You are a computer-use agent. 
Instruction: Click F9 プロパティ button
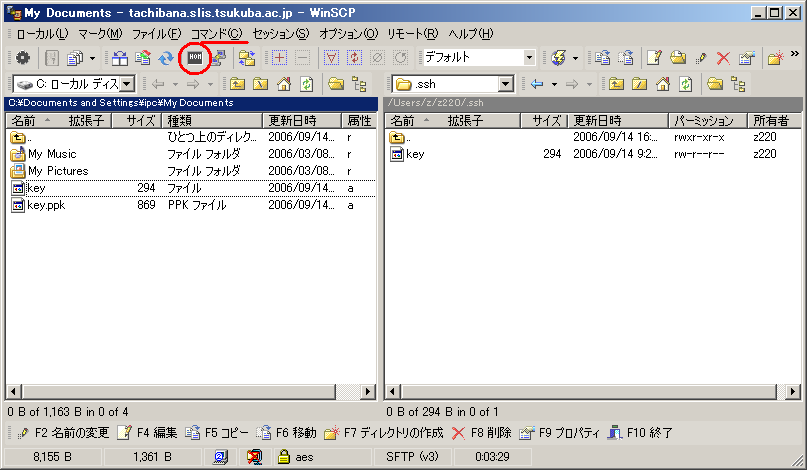point(559,433)
